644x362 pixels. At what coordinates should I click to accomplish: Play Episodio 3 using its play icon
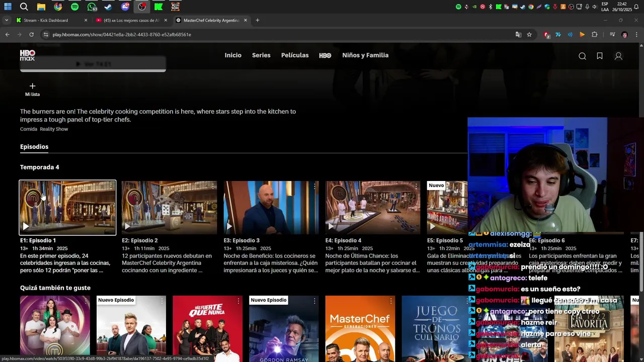point(229,226)
